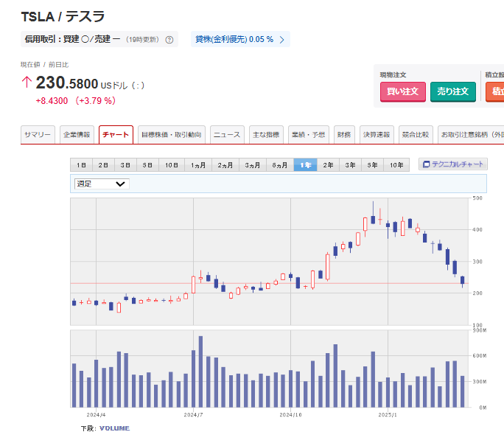
Task: Open the 目標株価・取引動向 tab
Action: tap(172, 134)
